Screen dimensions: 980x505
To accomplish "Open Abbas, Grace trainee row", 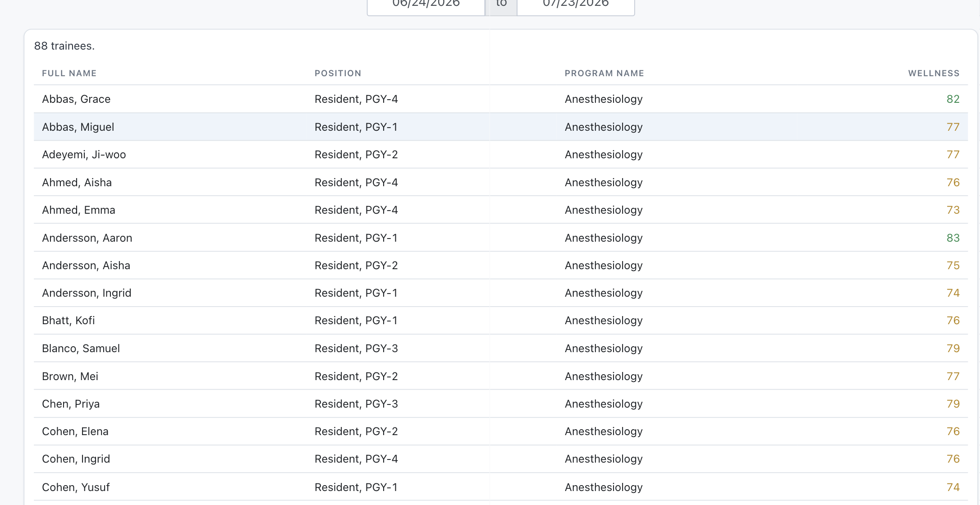I will 501,99.
